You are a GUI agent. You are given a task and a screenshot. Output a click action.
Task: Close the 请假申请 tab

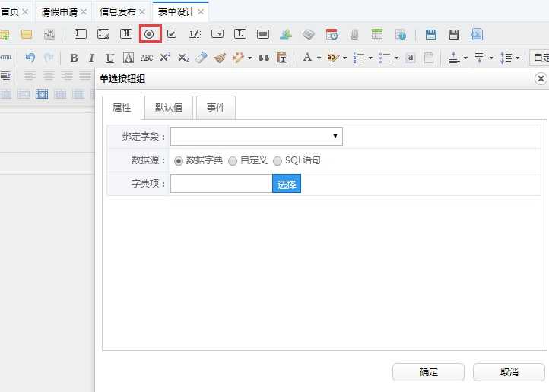pos(84,12)
